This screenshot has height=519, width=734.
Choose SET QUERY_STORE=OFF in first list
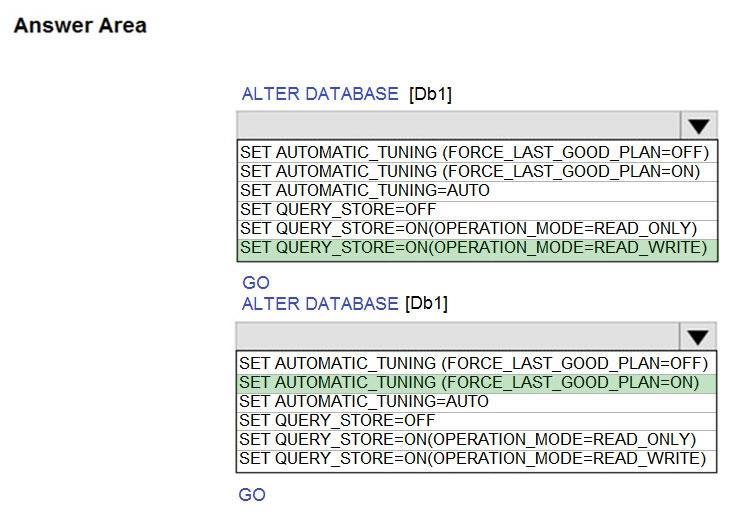pos(477,210)
